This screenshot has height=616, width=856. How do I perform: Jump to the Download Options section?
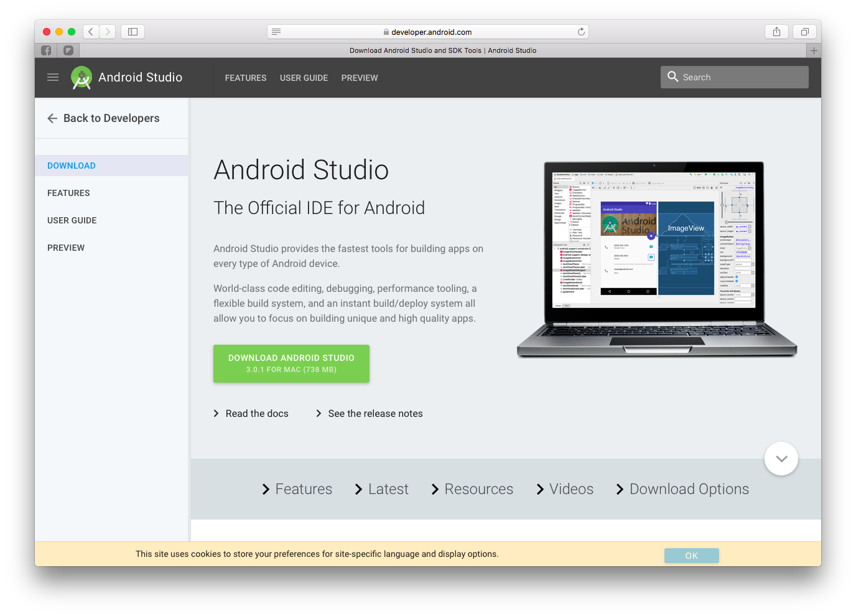(x=682, y=489)
